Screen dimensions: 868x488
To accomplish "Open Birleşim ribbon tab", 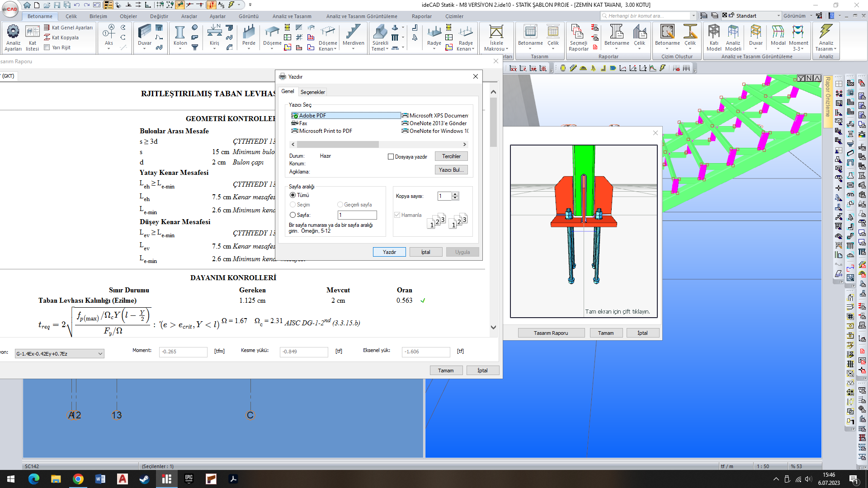I will pos(98,16).
